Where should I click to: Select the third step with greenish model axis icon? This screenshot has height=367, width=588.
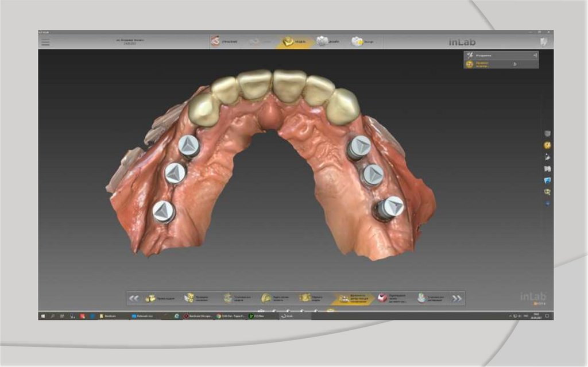tap(237, 298)
